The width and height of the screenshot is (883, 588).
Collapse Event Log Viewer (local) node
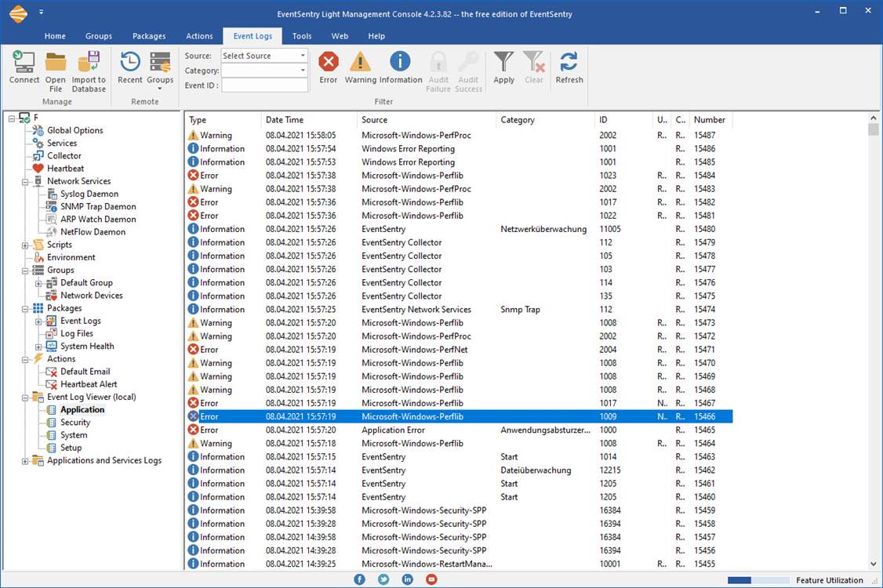(x=25, y=398)
